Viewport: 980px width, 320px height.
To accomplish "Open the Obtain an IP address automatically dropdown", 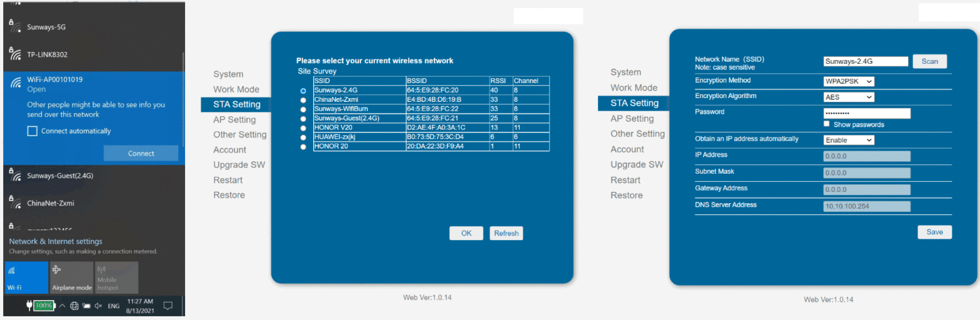I will (849, 140).
